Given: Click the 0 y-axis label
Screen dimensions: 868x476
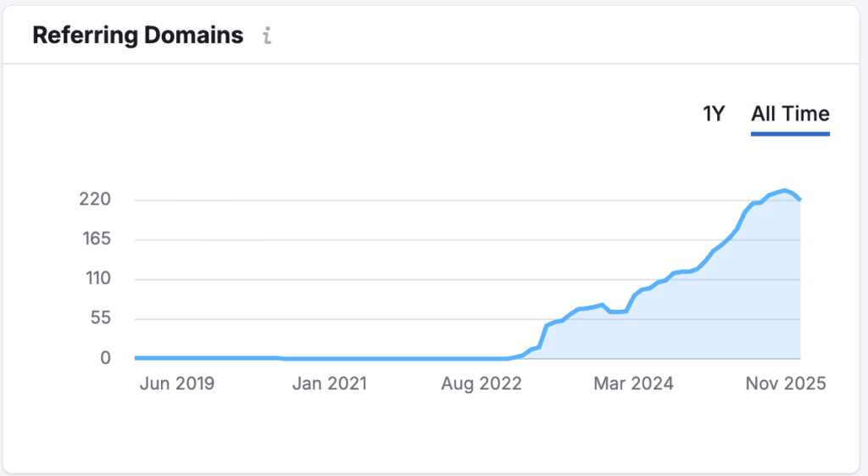Looking at the screenshot, I should (105, 358).
